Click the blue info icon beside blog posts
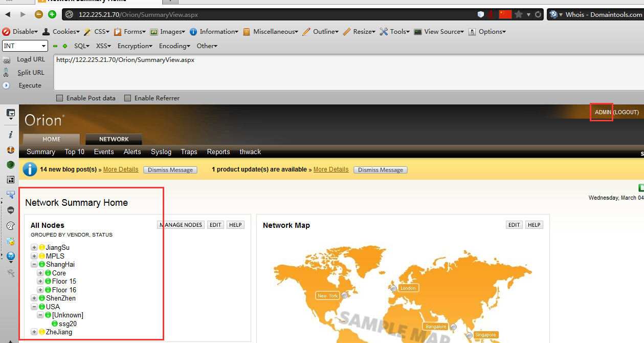Viewport: 644px width, 343px height. (x=30, y=169)
